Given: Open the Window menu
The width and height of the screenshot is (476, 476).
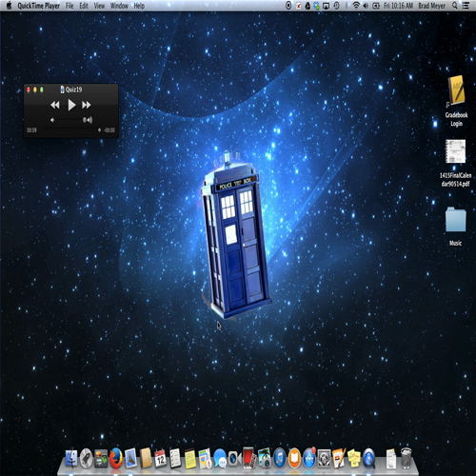Looking at the screenshot, I should click(119, 6).
